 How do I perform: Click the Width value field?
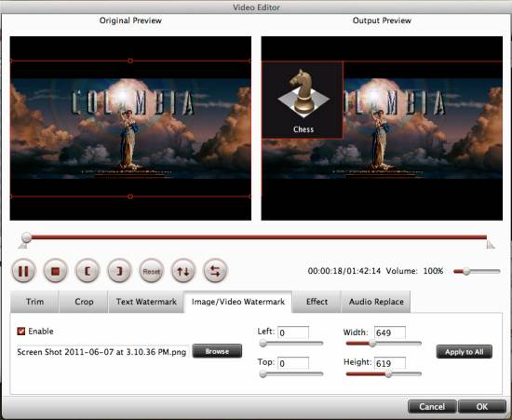point(390,332)
